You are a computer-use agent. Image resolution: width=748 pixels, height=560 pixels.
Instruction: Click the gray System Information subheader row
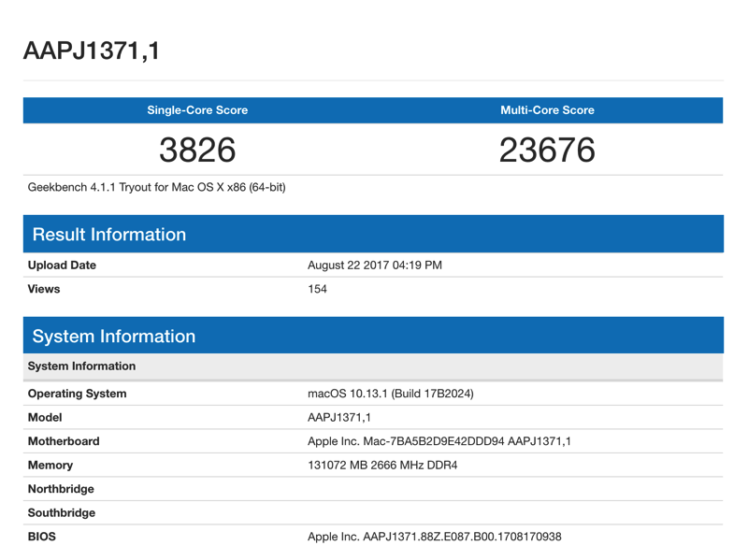point(373,366)
